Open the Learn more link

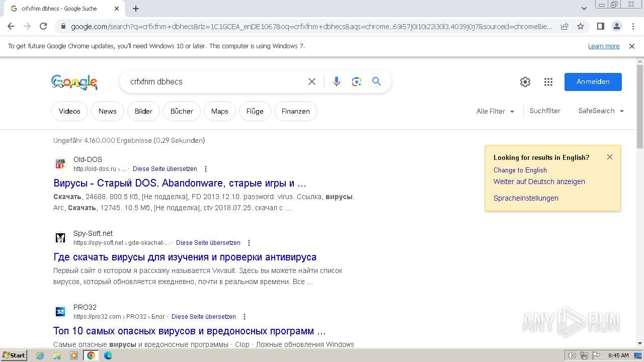click(x=604, y=46)
